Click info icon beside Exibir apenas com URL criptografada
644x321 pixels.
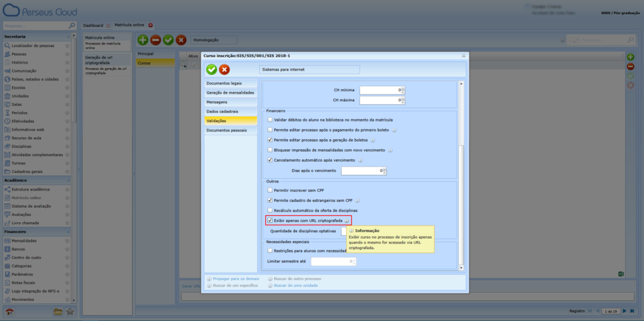pyautogui.click(x=347, y=222)
